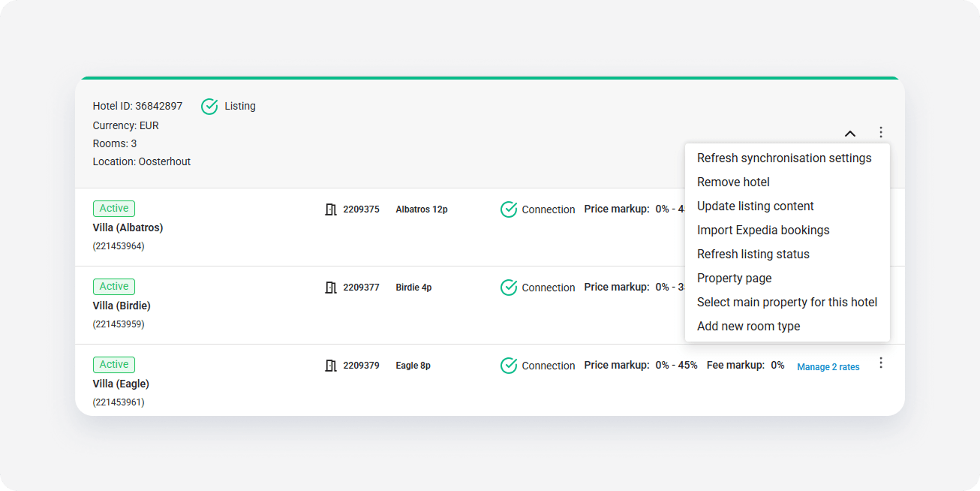
Task: Click the Connection check icon for Eagle 8p
Action: (509, 366)
